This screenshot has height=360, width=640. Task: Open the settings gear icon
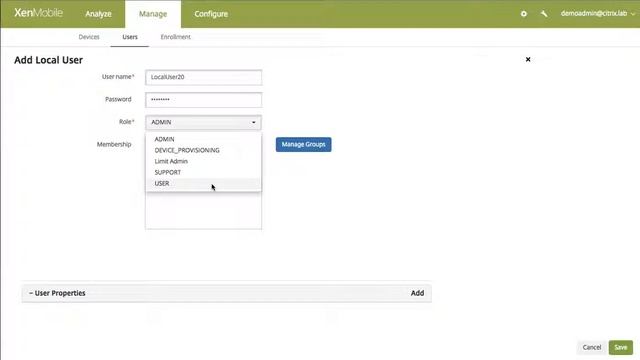[x=524, y=14]
